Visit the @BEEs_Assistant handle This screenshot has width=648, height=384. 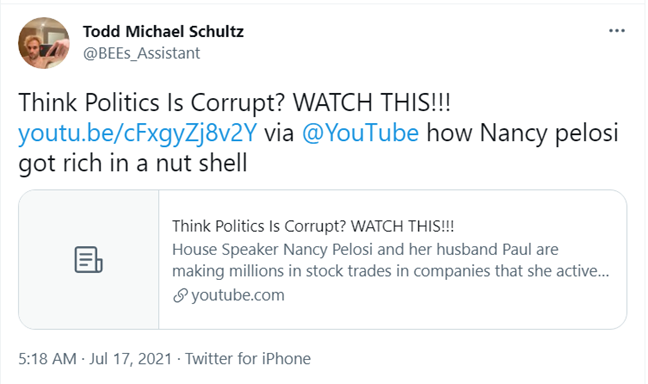pyautogui.click(x=141, y=53)
